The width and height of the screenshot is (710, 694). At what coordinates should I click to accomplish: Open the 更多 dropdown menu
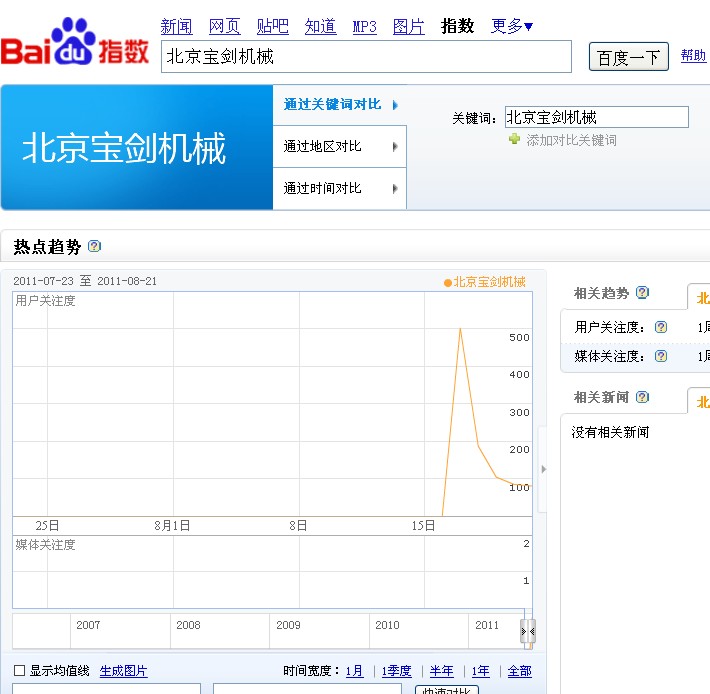(512, 26)
